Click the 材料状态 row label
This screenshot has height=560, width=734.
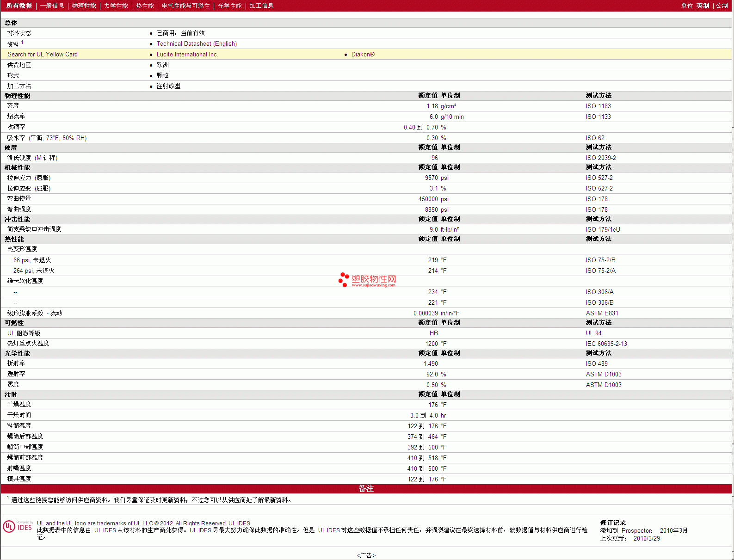coord(19,33)
